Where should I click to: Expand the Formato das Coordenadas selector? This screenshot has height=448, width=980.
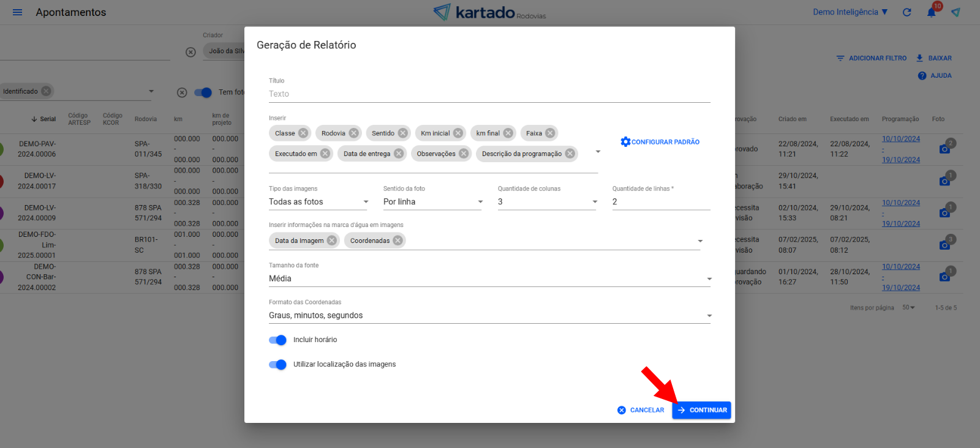point(489,316)
